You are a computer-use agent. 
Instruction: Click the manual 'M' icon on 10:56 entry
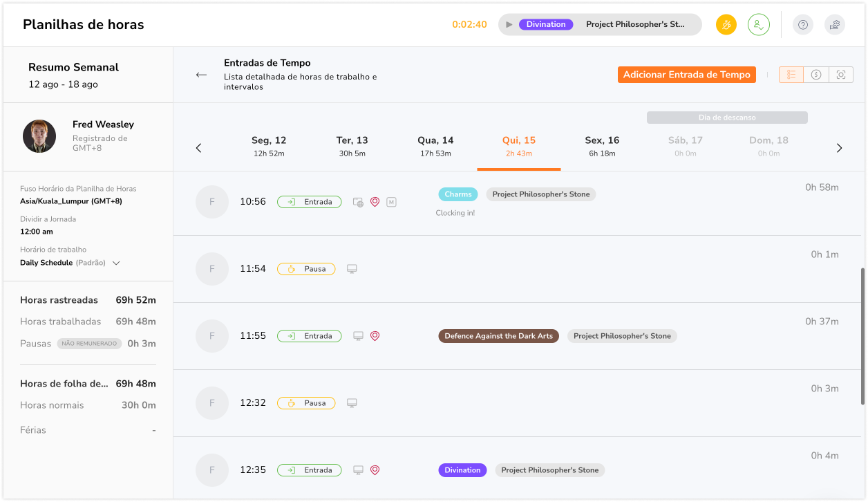[x=391, y=202]
